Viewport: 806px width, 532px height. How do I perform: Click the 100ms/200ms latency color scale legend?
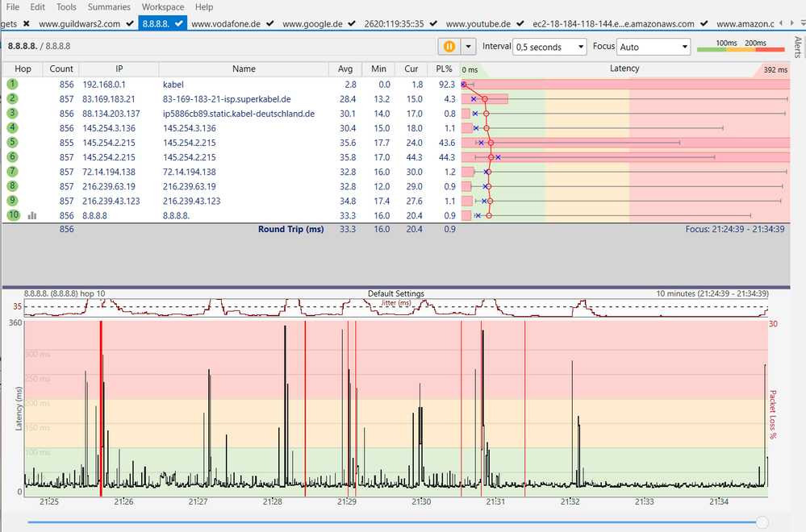pyautogui.click(x=741, y=47)
